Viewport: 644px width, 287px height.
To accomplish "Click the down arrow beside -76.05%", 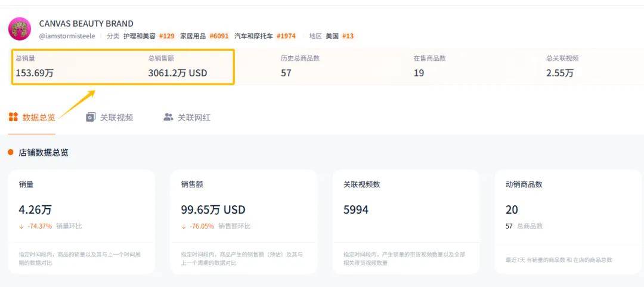I will pyautogui.click(x=184, y=226).
